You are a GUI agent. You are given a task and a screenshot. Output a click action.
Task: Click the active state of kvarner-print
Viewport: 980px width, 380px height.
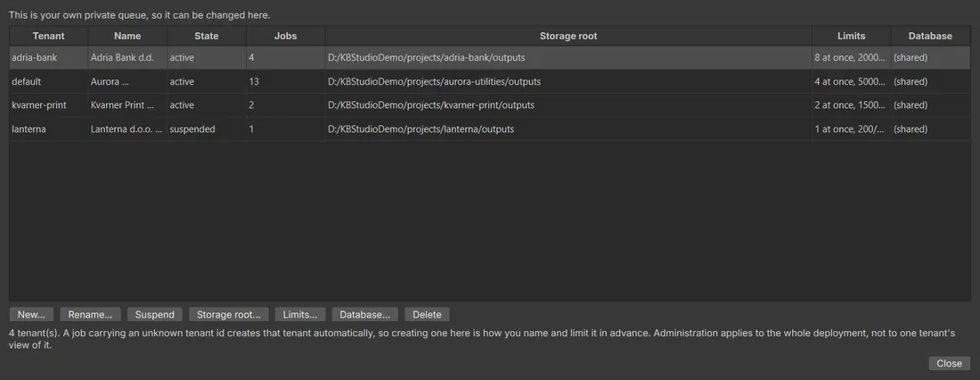207,105
